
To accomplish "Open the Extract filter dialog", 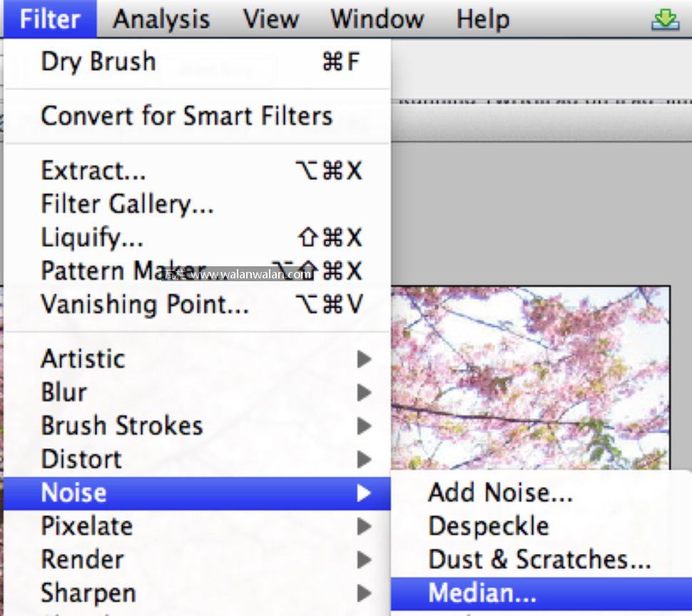I will 93,171.
